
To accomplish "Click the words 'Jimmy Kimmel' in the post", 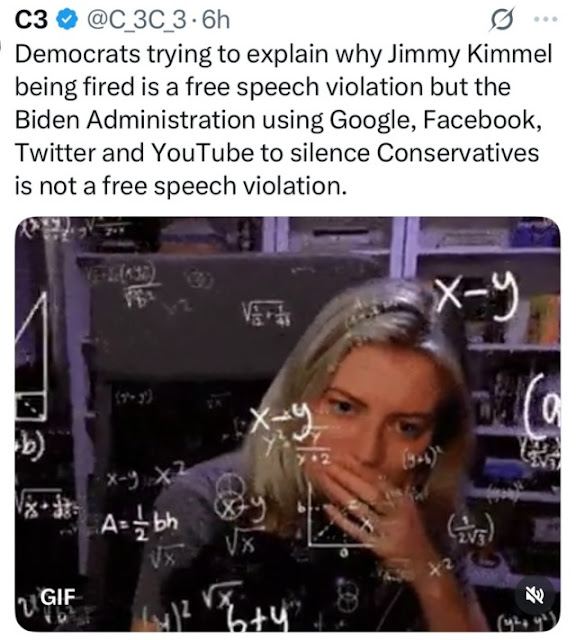I will 469,54.
